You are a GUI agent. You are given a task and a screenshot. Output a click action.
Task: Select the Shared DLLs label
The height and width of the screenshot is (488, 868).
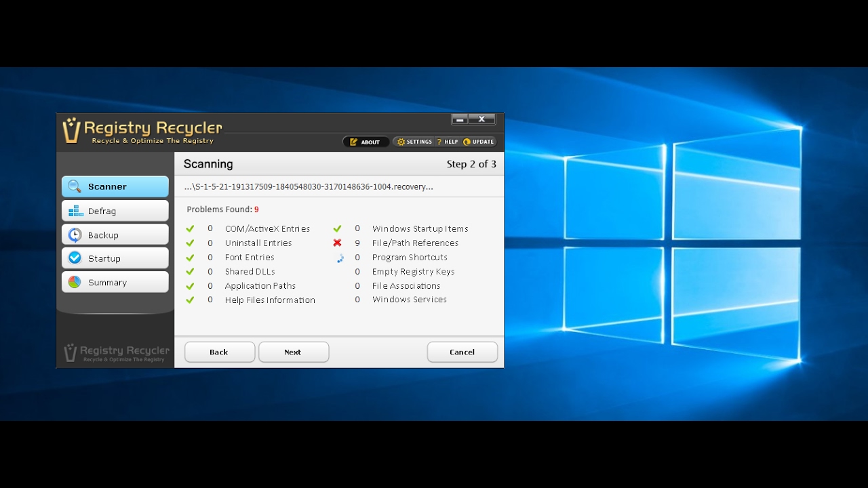[x=250, y=272]
